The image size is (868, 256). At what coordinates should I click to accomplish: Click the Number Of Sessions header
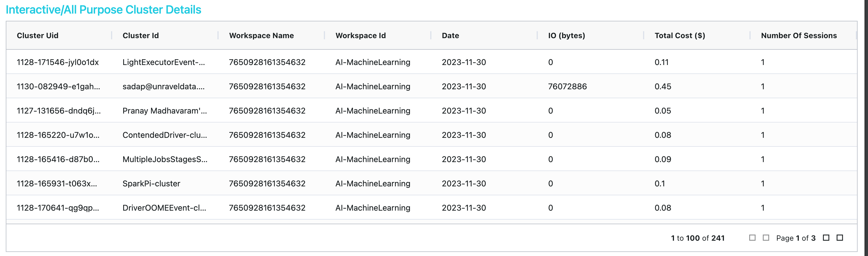pos(798,36)
